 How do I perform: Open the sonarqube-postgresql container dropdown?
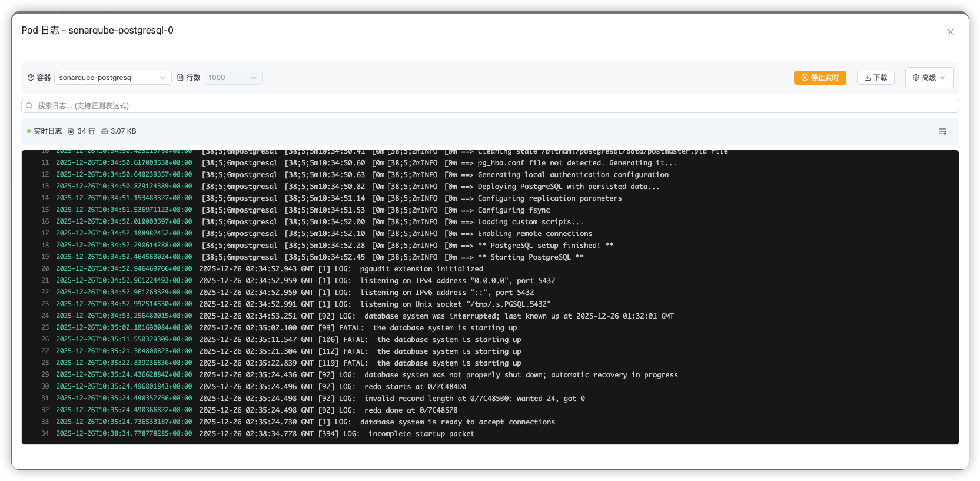[x=112, y=78]
